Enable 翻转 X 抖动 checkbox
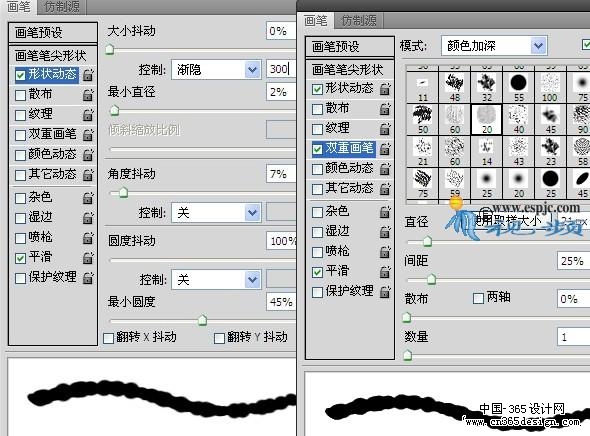The image size is (590, 436). pyautogui.click(x=109, y=338)
